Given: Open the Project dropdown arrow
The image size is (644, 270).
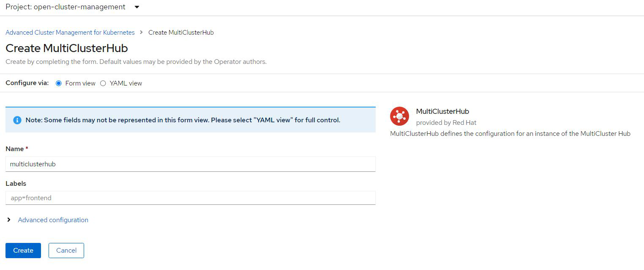Looking at the screenshot, I should [x=136, y=7].
